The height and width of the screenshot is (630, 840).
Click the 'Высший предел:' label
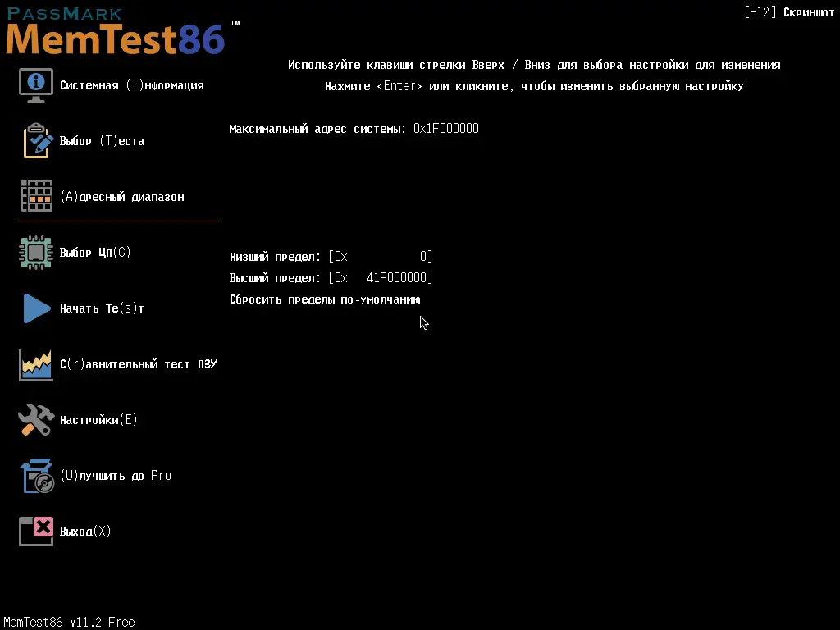[x=275, y=277]
